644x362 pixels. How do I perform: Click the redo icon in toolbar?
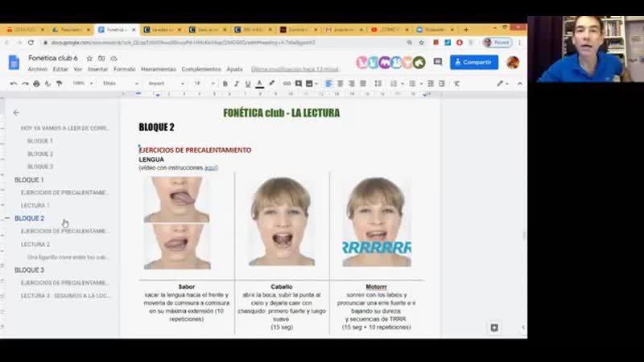pos(25,84)
